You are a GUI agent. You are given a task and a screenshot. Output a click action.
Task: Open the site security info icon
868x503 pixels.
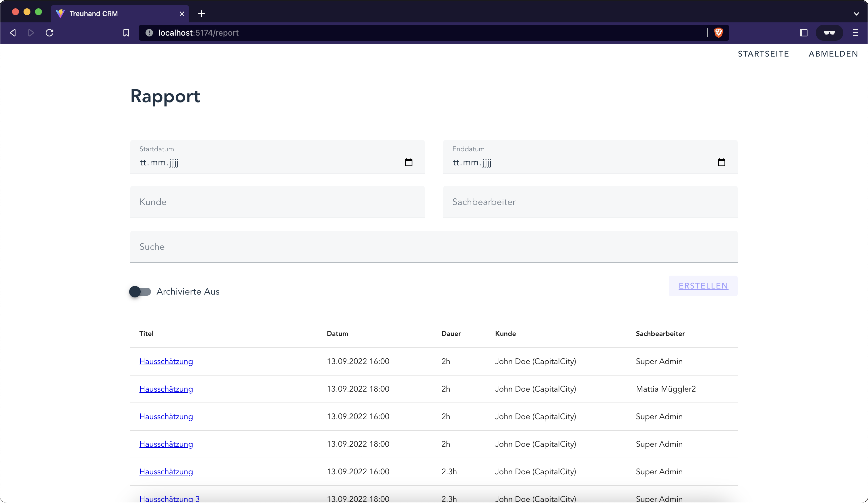149,33
